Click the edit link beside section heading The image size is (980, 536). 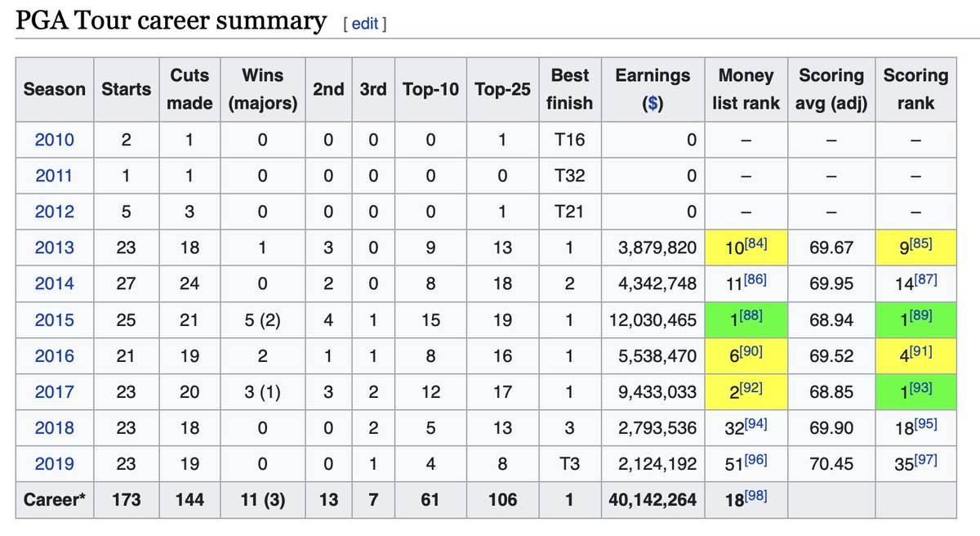[364, 24]
